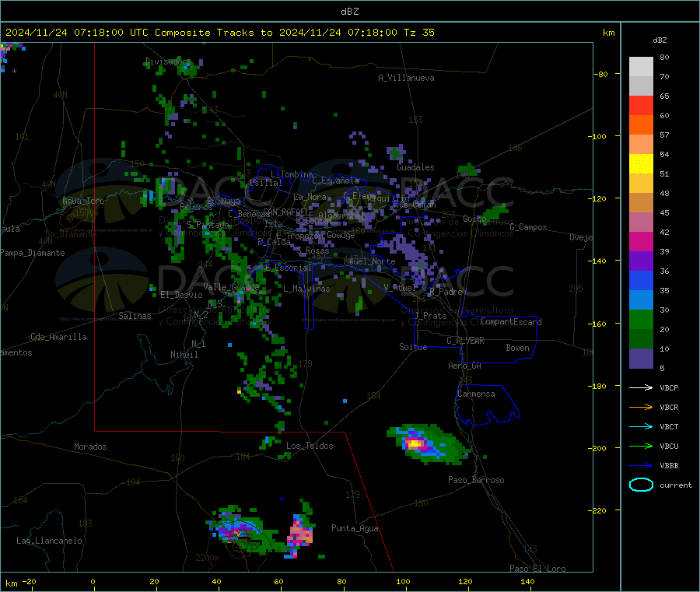Click the 'Punta_Agua' map label
This screenshot has width=700, height=592.
click(x=355, y=528)
